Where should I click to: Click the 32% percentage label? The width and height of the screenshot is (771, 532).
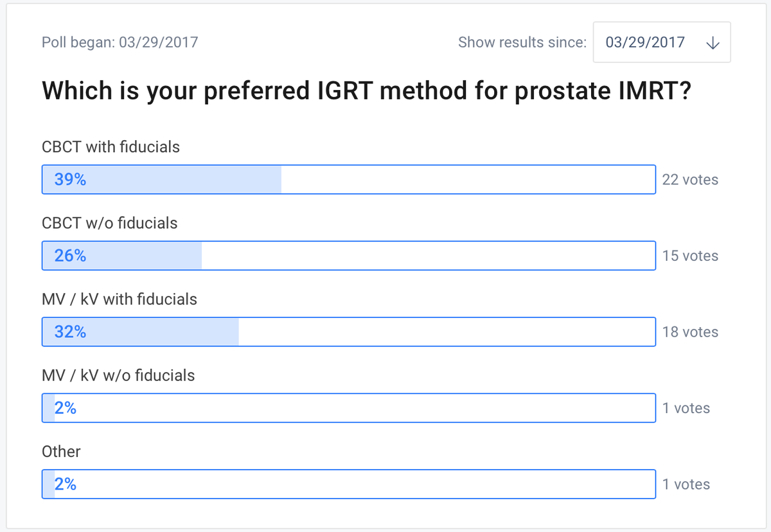click(x=70, y=332)
